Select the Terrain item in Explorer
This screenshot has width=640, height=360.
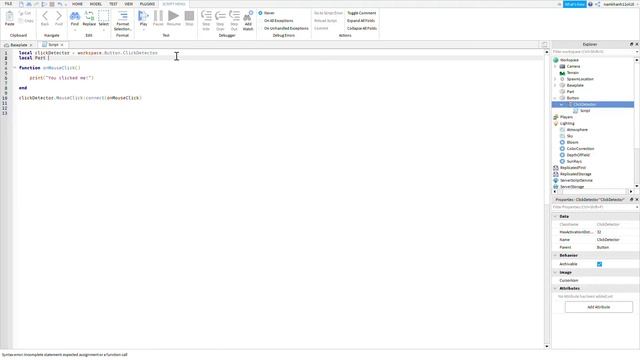573,73
